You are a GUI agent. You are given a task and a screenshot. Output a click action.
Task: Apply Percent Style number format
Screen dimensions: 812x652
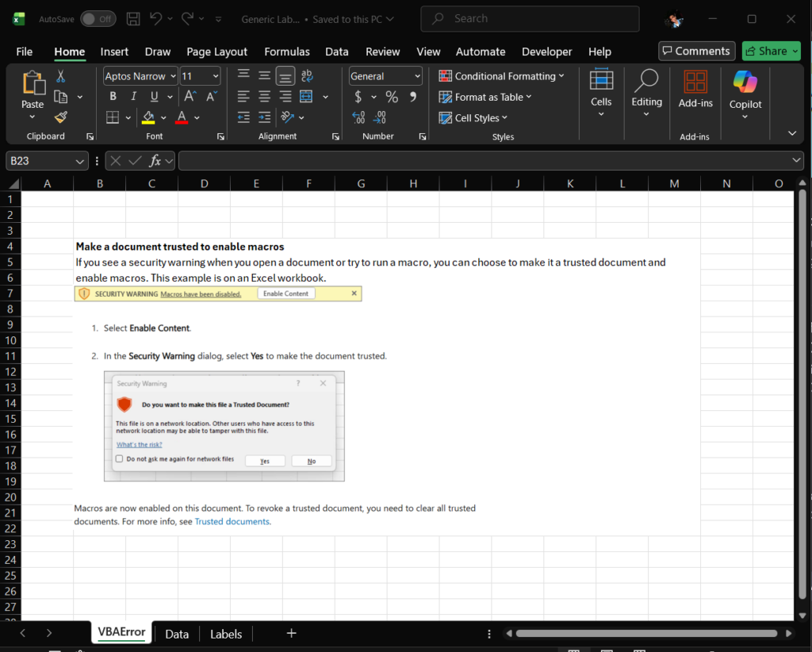click(x=392, y=97)
